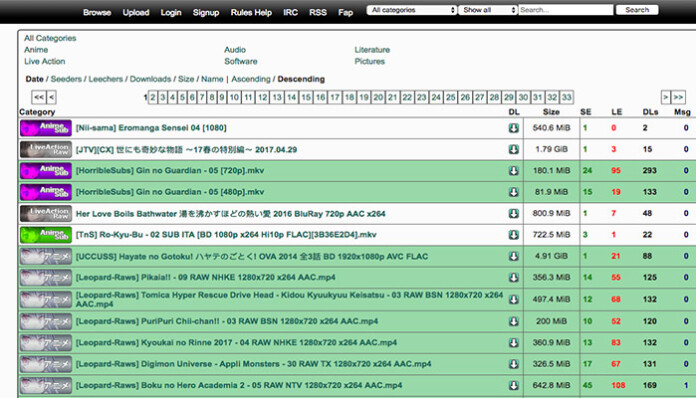Filter by Software category

pos(241,61)
